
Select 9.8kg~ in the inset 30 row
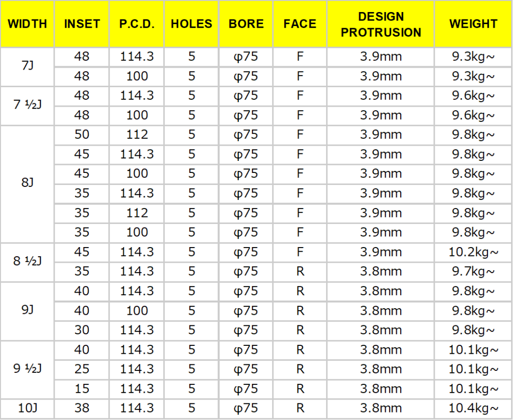tap(473, 331)
